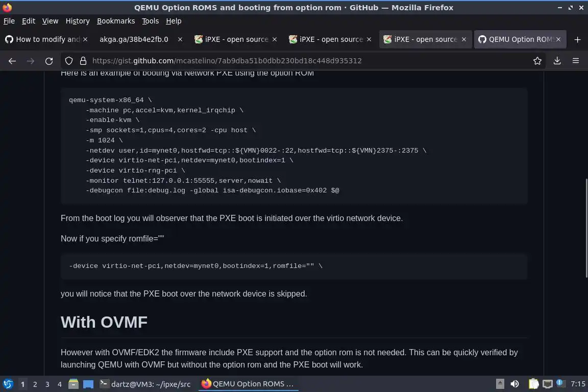588x392 pixels.
Task: Reload the current page
Action: tap(49, 61)
